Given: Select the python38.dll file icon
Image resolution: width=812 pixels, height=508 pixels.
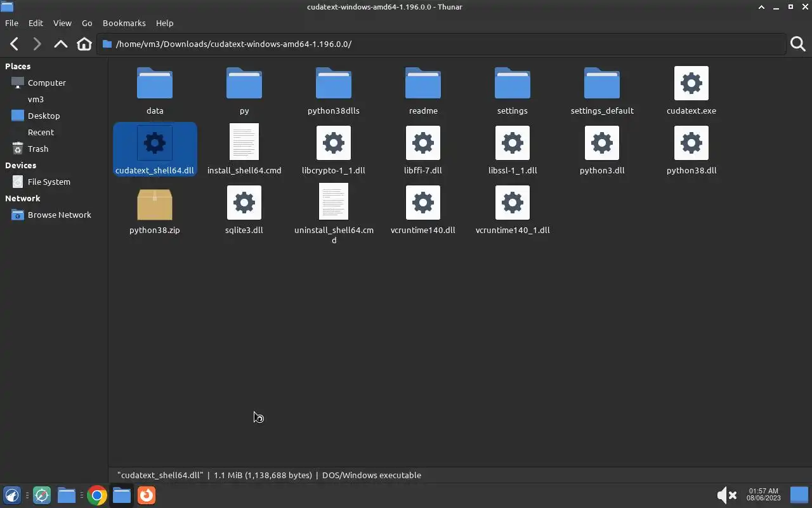Looking at the screenshot, I should pos(691,143).
